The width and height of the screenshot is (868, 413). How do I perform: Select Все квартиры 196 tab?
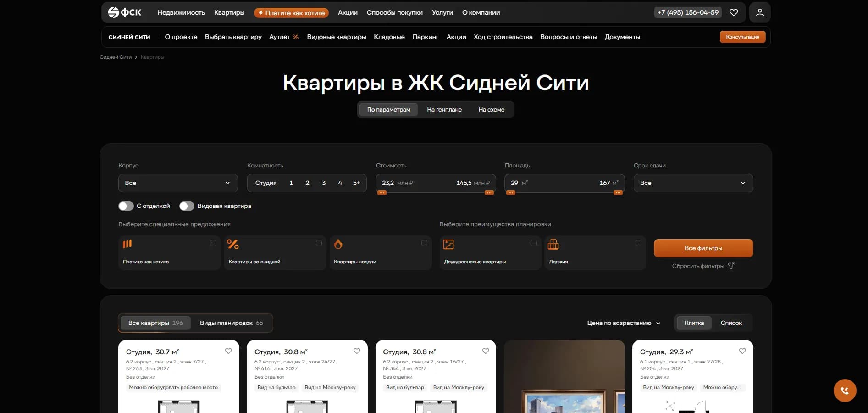coord(155,323)
